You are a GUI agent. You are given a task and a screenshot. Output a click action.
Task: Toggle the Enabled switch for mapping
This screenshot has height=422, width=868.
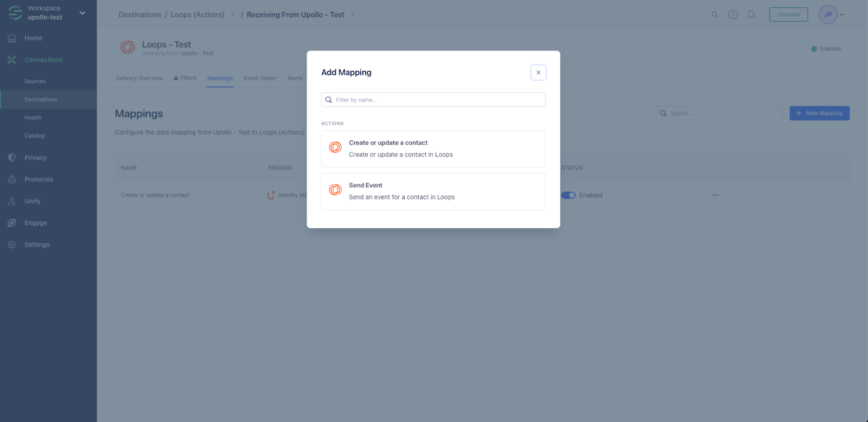point(569,195)
